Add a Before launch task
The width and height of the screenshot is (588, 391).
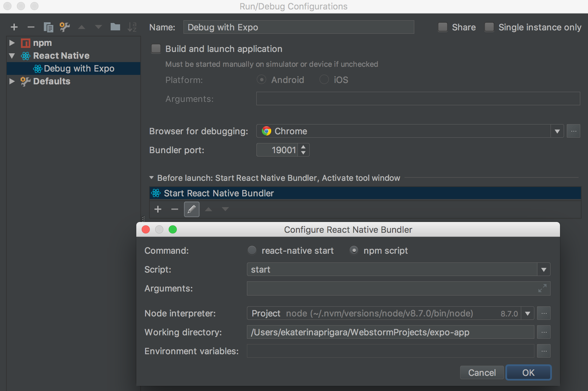pos(158,209)
